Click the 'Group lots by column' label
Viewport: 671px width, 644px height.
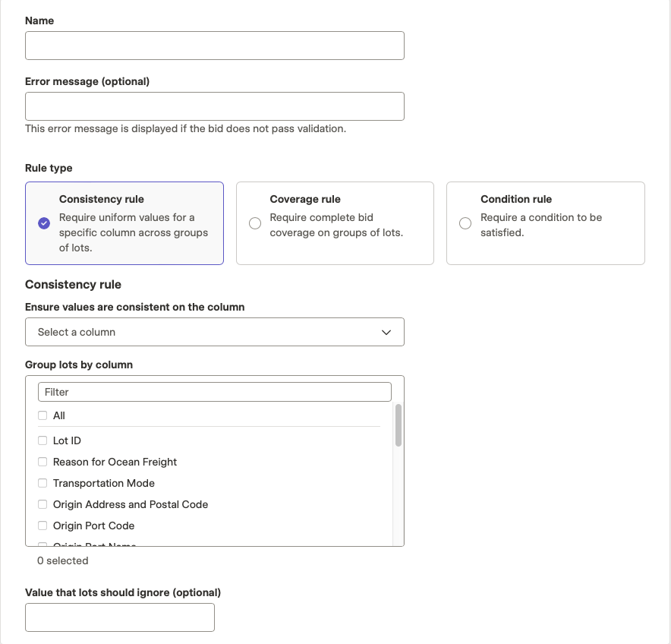click(79, 365)
